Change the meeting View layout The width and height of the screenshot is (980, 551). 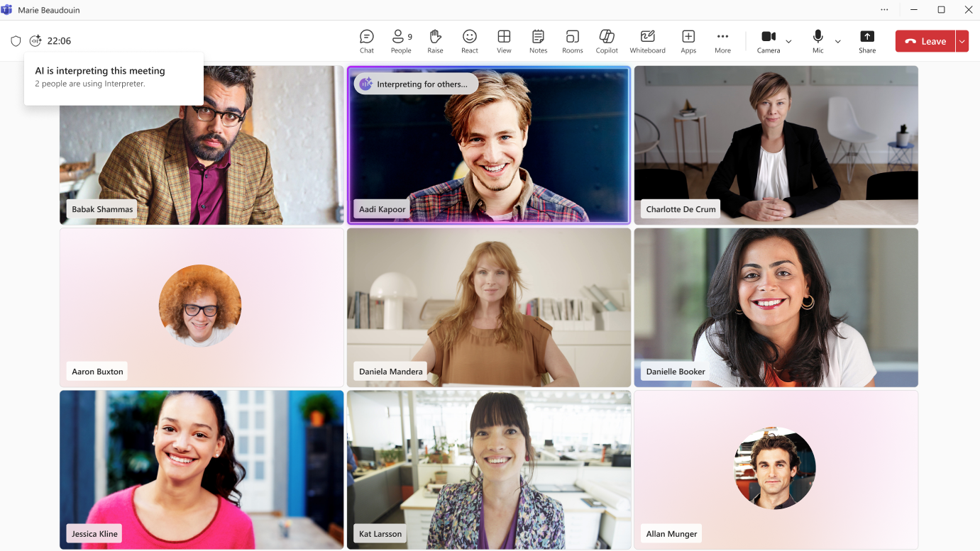[504, 41]
